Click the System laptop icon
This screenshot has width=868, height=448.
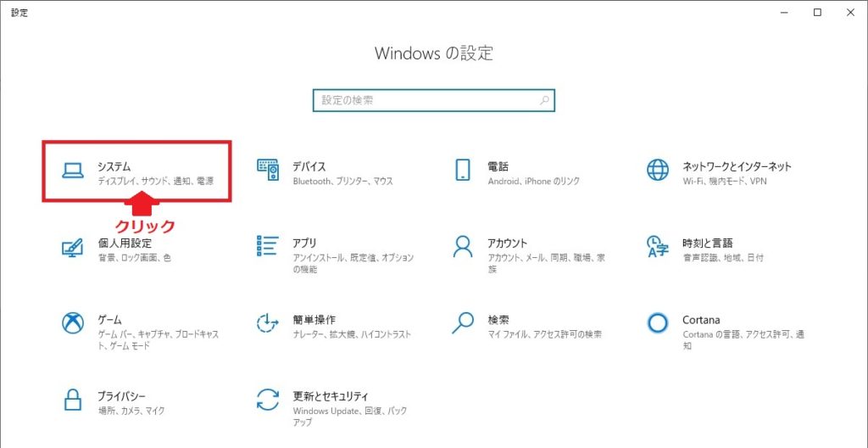[x=73, y=171]
